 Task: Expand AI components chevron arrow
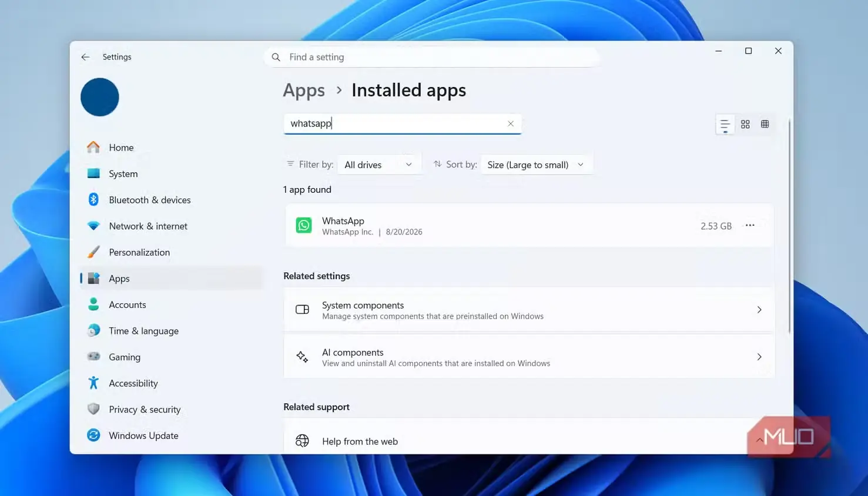759,357
